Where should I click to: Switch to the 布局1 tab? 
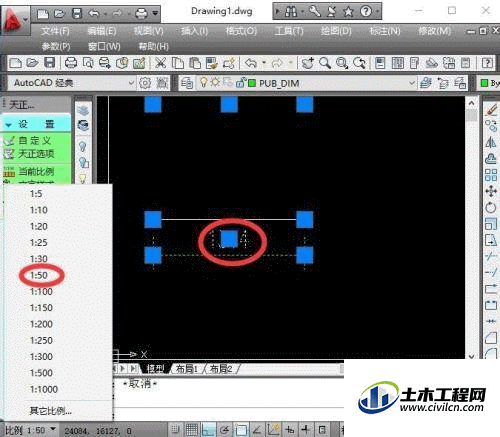(x=187, y=369)
